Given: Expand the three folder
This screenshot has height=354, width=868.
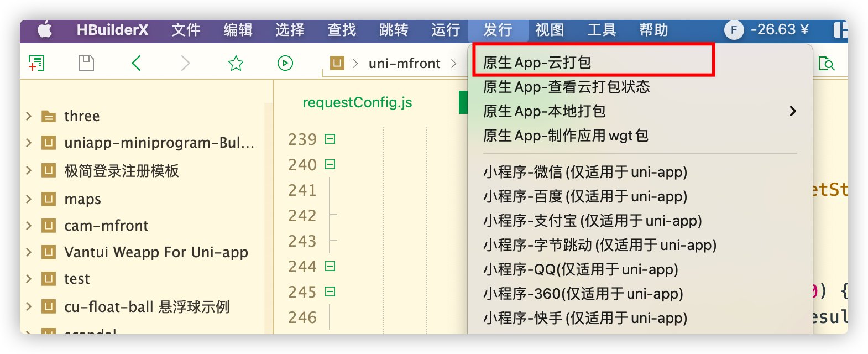Looking at the screenshot, I should point(29,116).
